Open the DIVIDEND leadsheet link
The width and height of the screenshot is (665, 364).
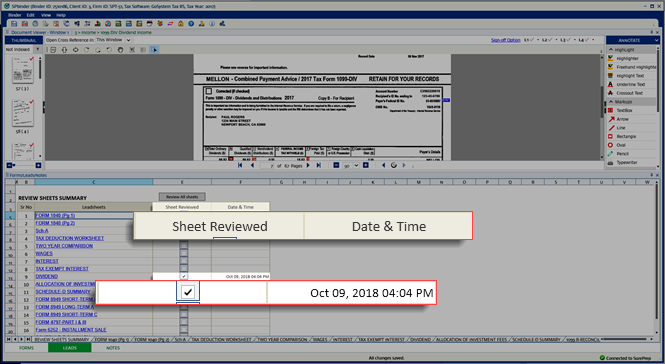(47, 277)
